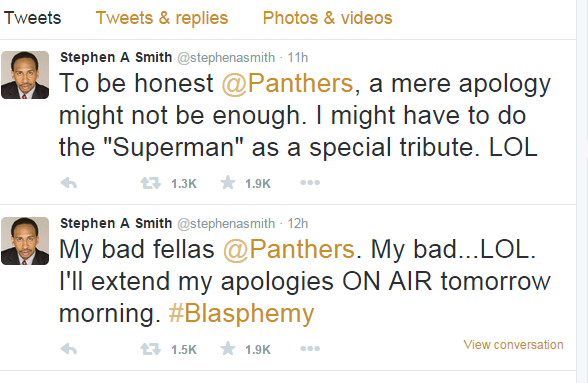Image resolution: width=588 pixels, height=383 pixels.
Task: Click View conversation link
Action: point(513,344)
